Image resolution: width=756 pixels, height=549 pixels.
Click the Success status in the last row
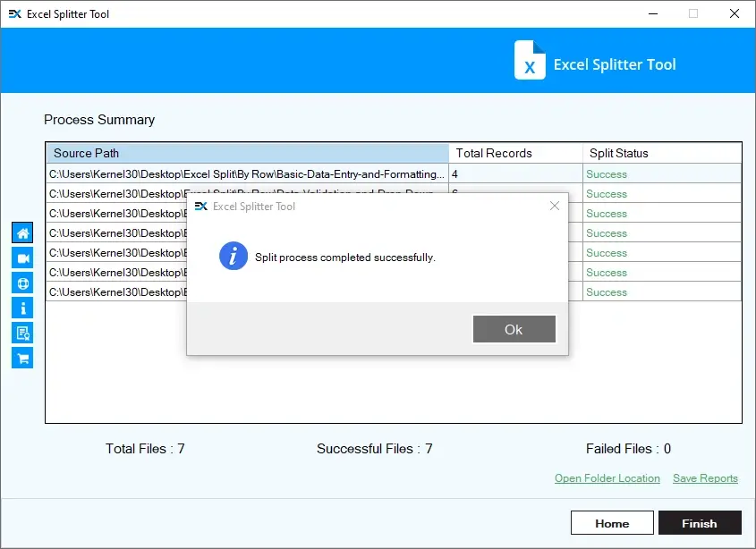[607, 292]
